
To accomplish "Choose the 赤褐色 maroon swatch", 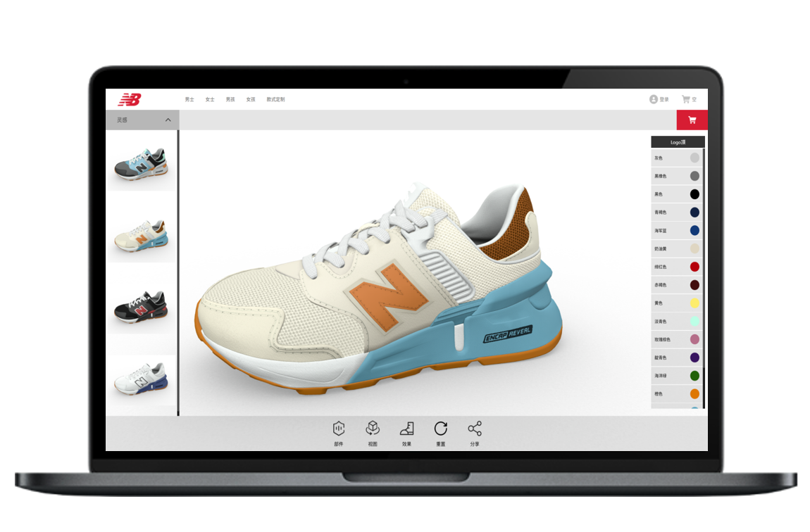I will (x=694, y=285).
